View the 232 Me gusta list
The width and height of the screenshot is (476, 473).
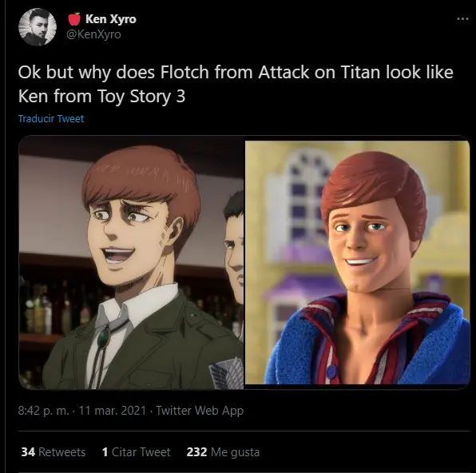(x=223, y=452)
